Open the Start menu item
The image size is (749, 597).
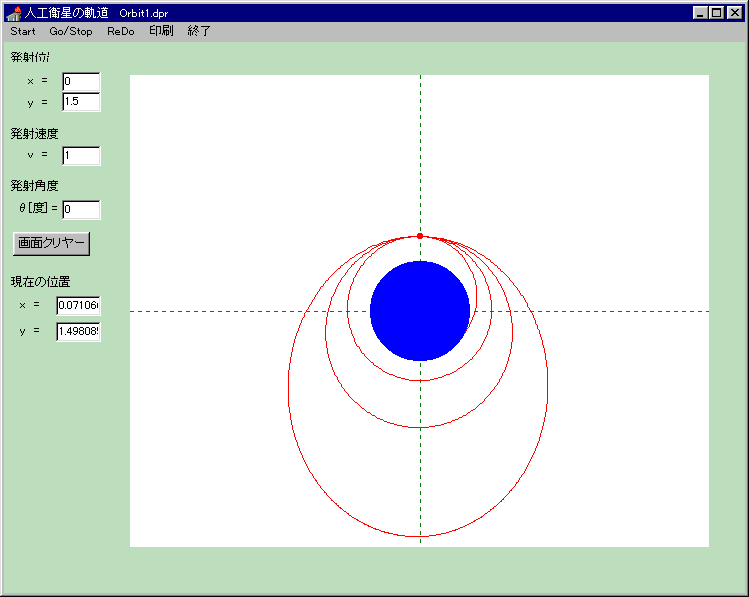click(23, 31)
